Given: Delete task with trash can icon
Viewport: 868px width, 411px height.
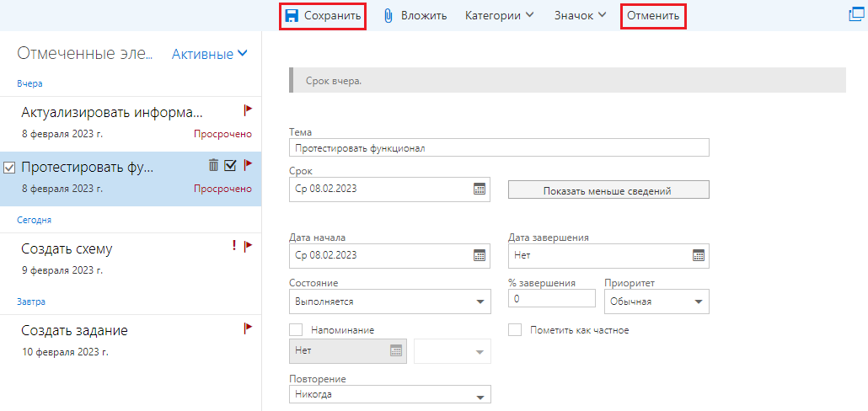Looking at the screenshot, I should pos(213,165).
